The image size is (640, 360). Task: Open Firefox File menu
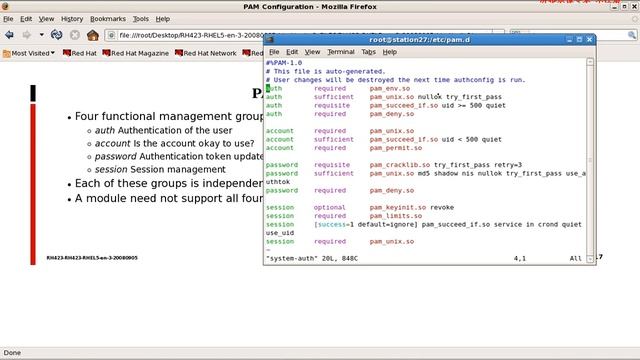(x=8, y=19)
